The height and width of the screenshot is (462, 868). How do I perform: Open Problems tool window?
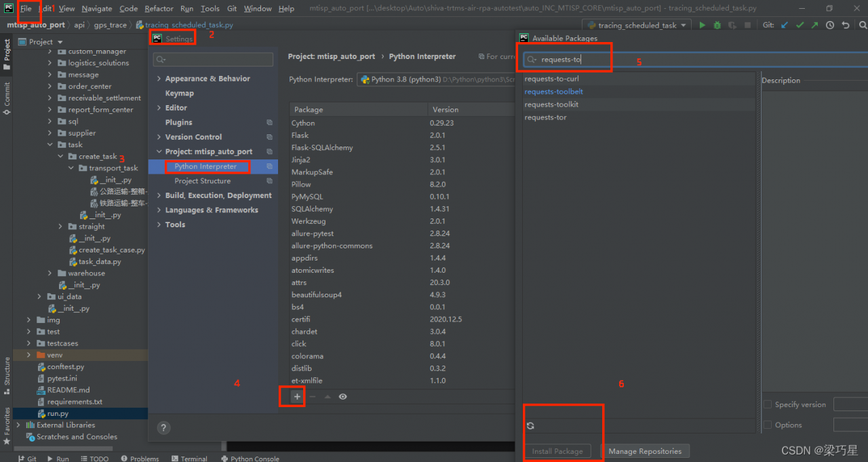tap(139, 459)
